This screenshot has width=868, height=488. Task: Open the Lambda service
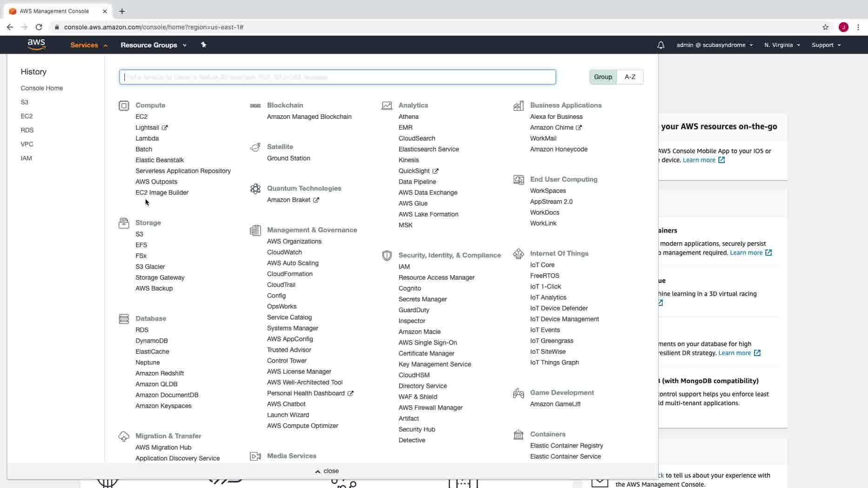coord(147,138)
